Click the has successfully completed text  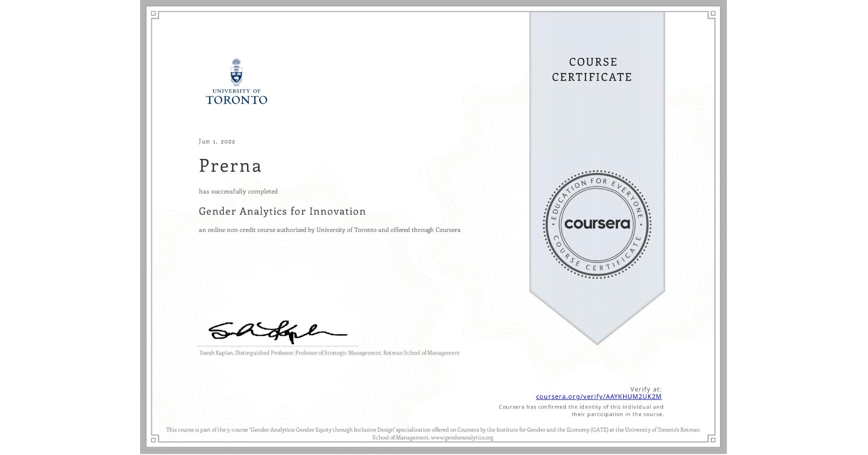tap(238, 191)
